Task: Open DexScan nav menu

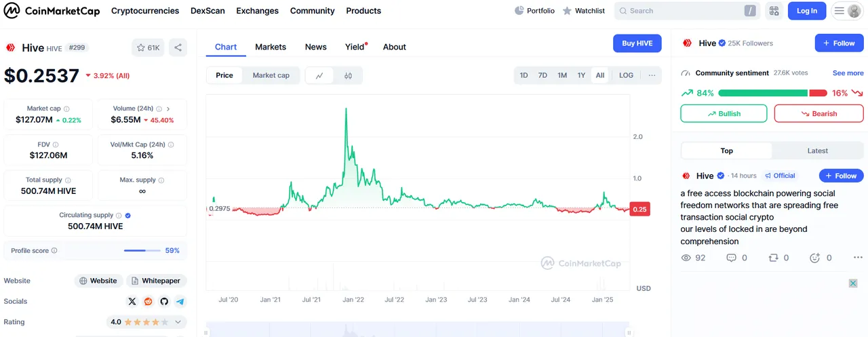Action: point(208,11)
